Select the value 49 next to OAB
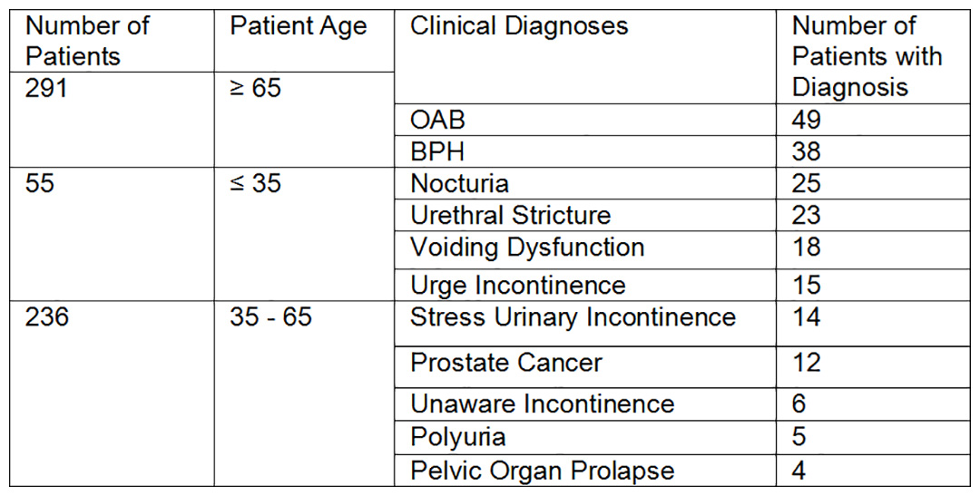 pyautogui.click(x=873, y=120)
